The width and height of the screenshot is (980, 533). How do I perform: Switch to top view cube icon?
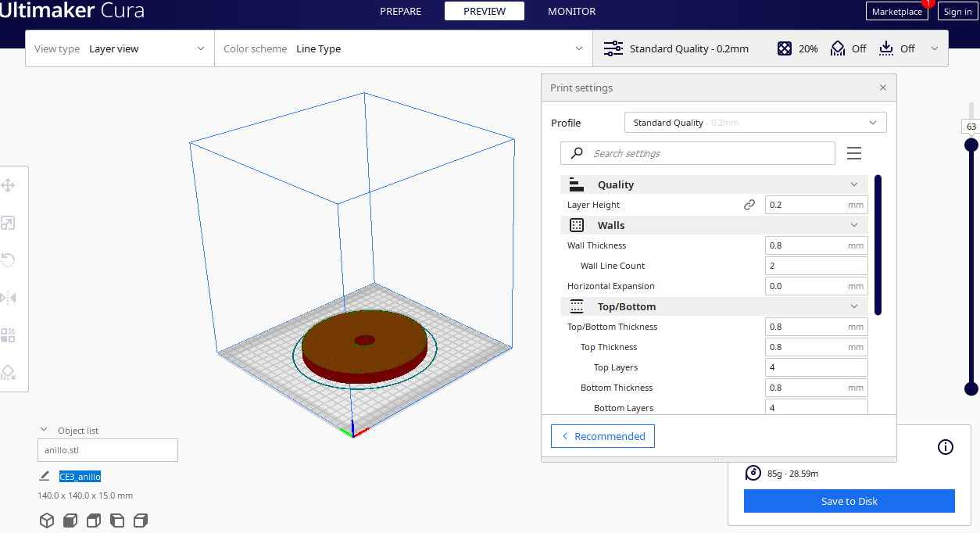point(94,520)
